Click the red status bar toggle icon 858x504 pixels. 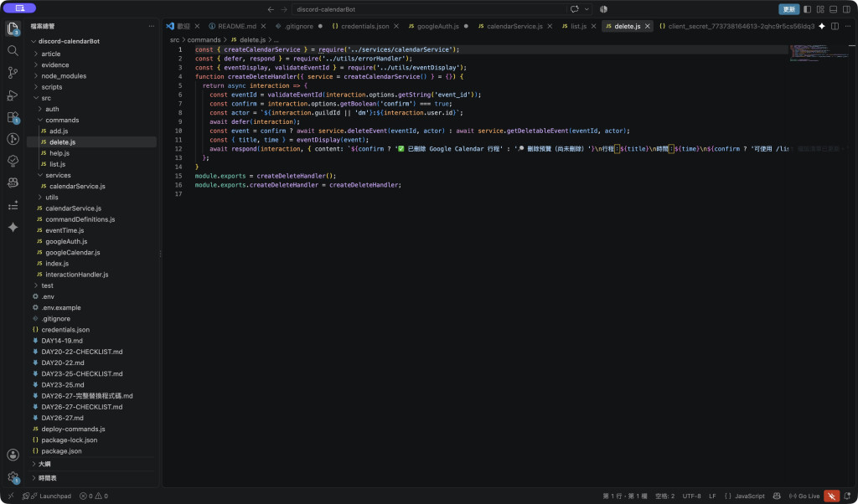point(832,496)
